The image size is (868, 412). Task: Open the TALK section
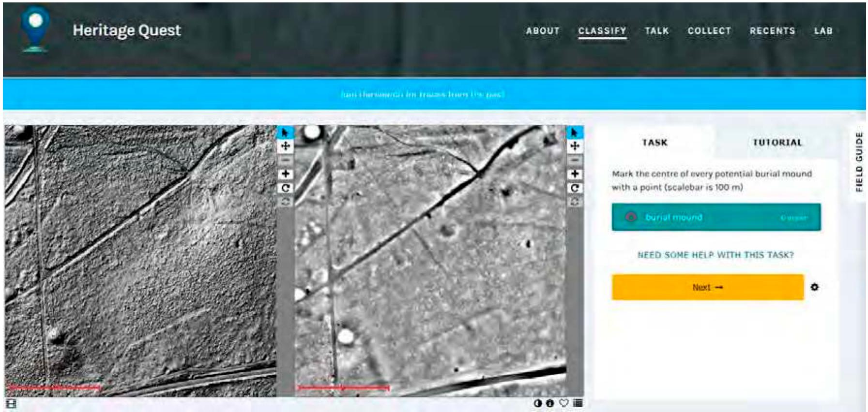tap(656, 31)
